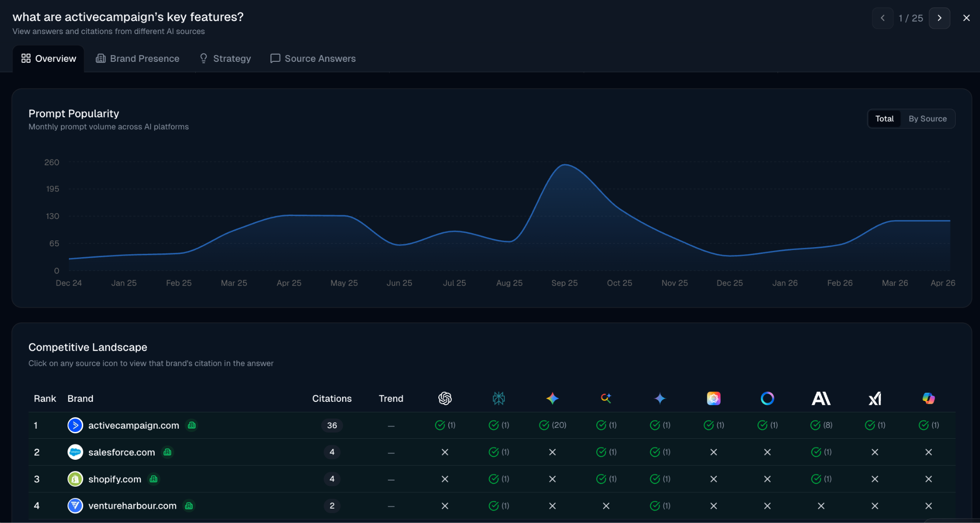Open shopify.com Anthropic citation check (1)
Viewport: 980px width, 523px height.
point(821,479)
